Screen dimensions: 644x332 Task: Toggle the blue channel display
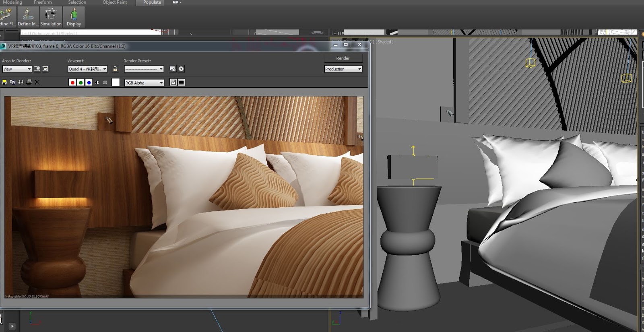(x=89, y=82)
